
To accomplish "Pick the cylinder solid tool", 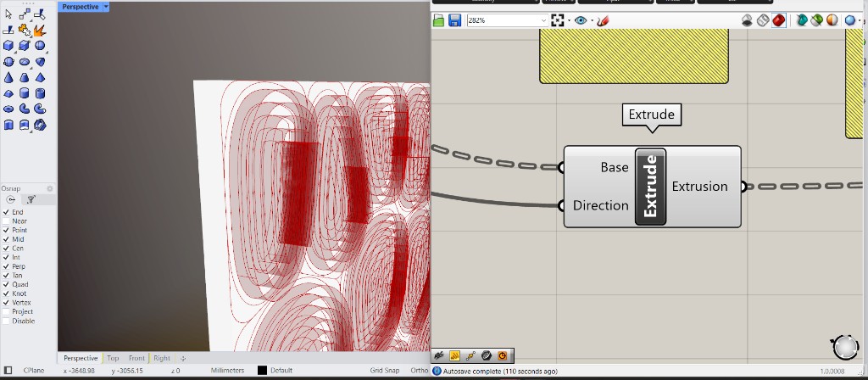I will pos(24,93).
